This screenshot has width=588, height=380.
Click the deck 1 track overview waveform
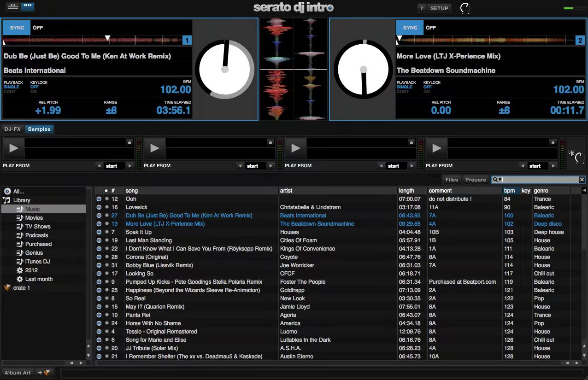92,40
